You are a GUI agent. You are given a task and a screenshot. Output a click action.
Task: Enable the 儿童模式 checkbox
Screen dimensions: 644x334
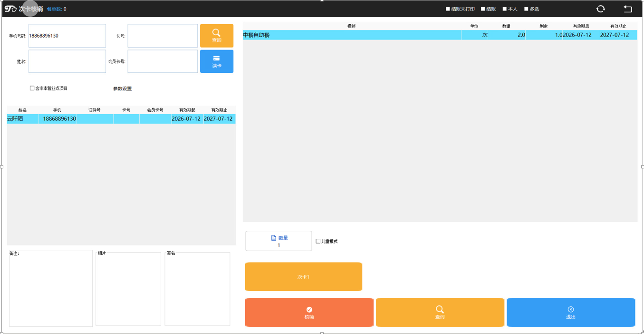pos(318,241)
